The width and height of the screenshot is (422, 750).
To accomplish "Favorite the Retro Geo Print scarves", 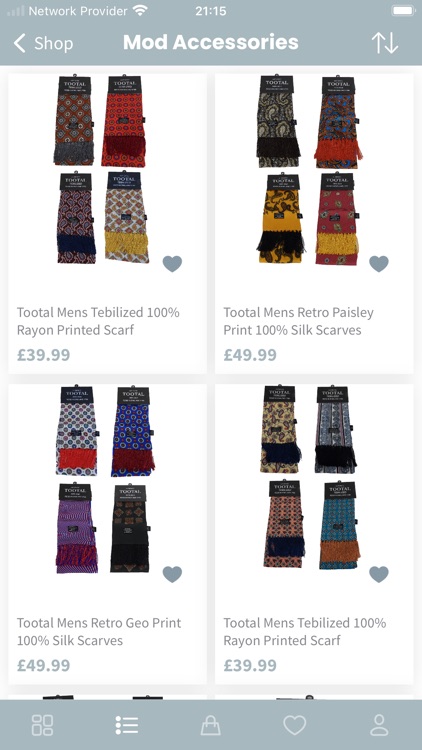I will pos(172,574).
